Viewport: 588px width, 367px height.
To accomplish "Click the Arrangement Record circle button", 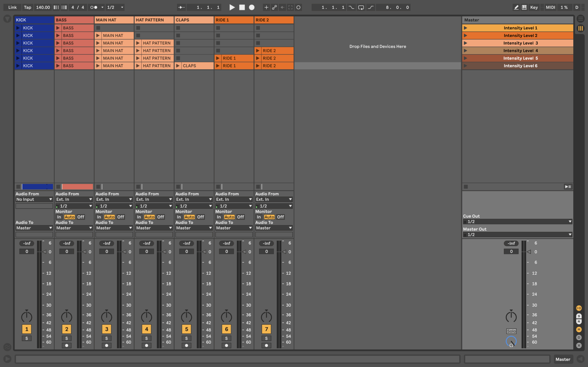I will [252, 7].
